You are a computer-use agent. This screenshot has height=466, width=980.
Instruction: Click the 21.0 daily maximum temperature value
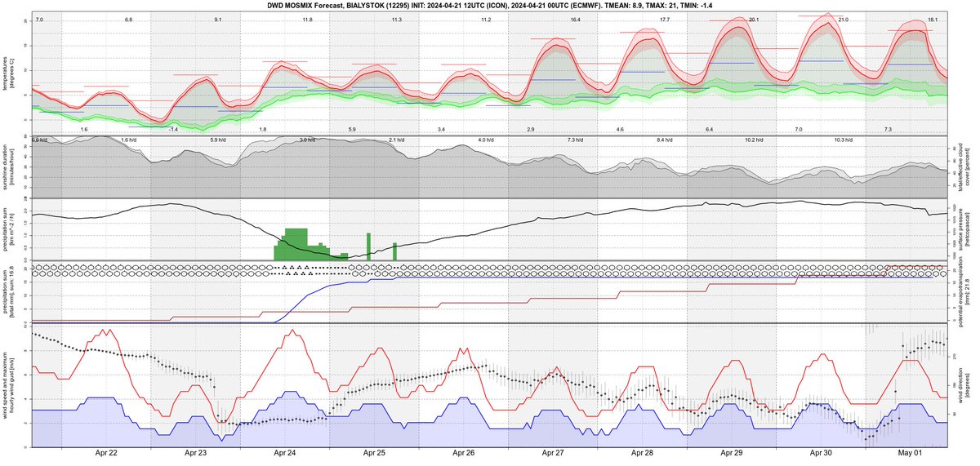(x=843, y=19)
